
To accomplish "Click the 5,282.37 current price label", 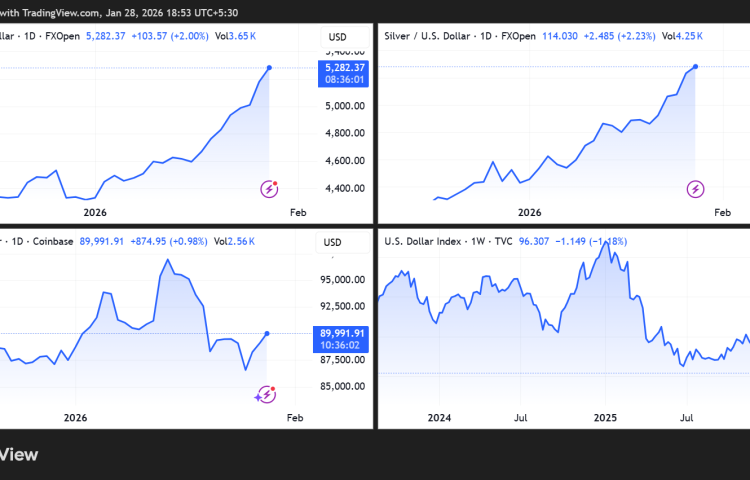I will pos(343,68).
